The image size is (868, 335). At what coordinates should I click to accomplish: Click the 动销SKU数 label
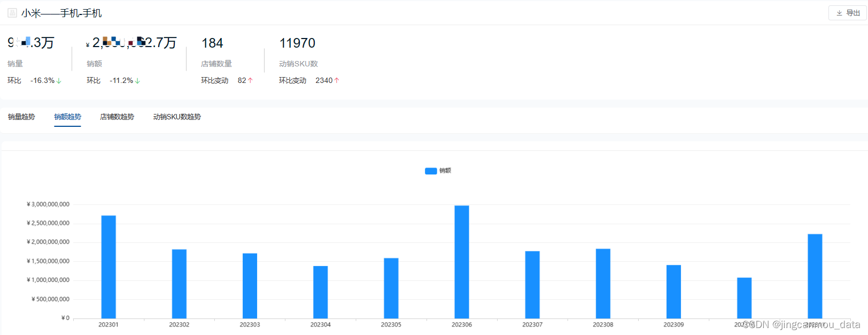pyautogui.click(x=298, y=64)
